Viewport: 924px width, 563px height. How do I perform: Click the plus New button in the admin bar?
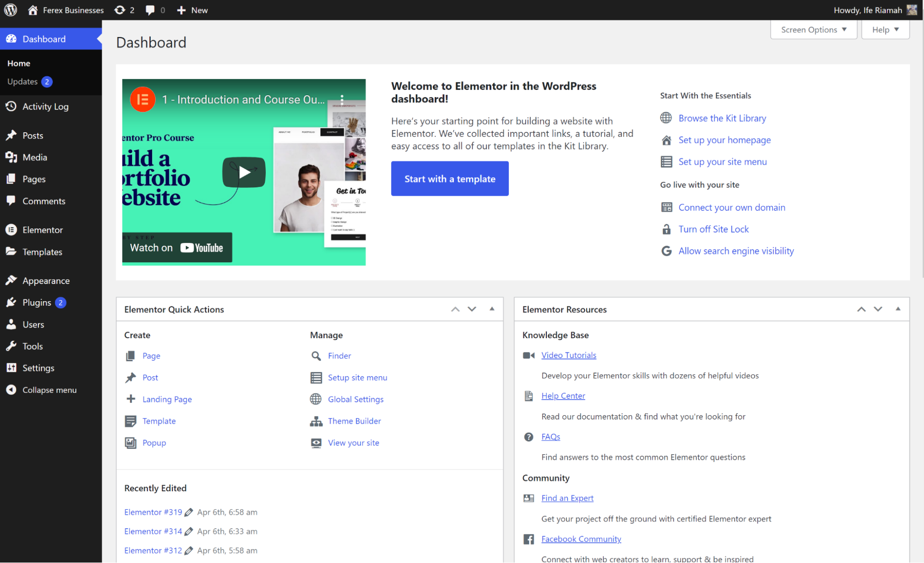coord(192,10)
